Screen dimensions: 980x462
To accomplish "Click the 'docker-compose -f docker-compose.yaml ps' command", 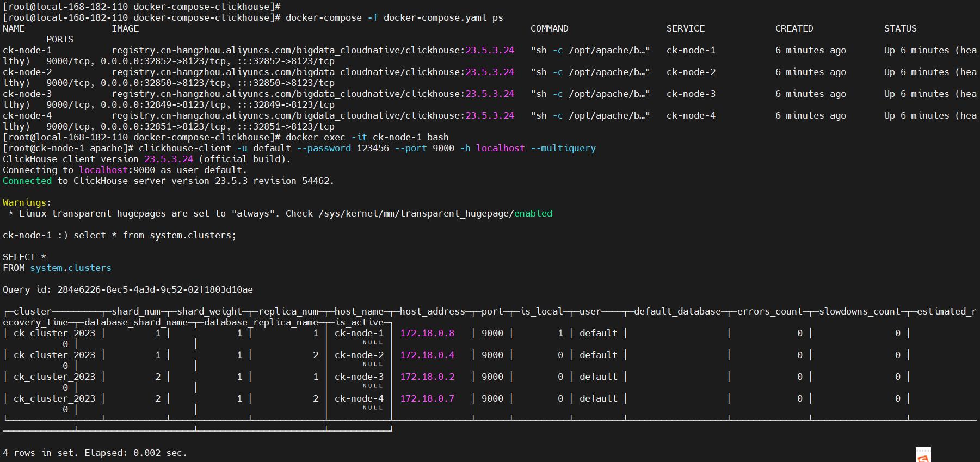I will [x=395, y=17].
